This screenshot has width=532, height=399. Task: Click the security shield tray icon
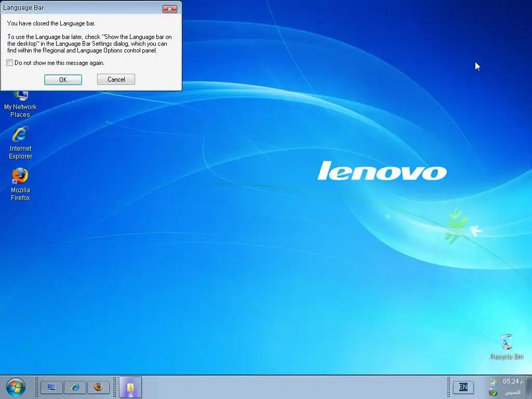[x=493, y=393]
